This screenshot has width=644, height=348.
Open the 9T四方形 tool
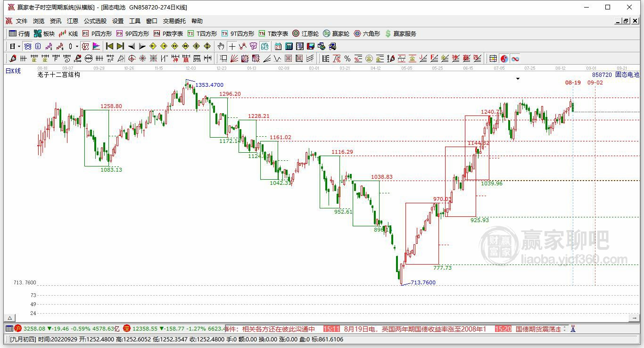tap(238, 33)
